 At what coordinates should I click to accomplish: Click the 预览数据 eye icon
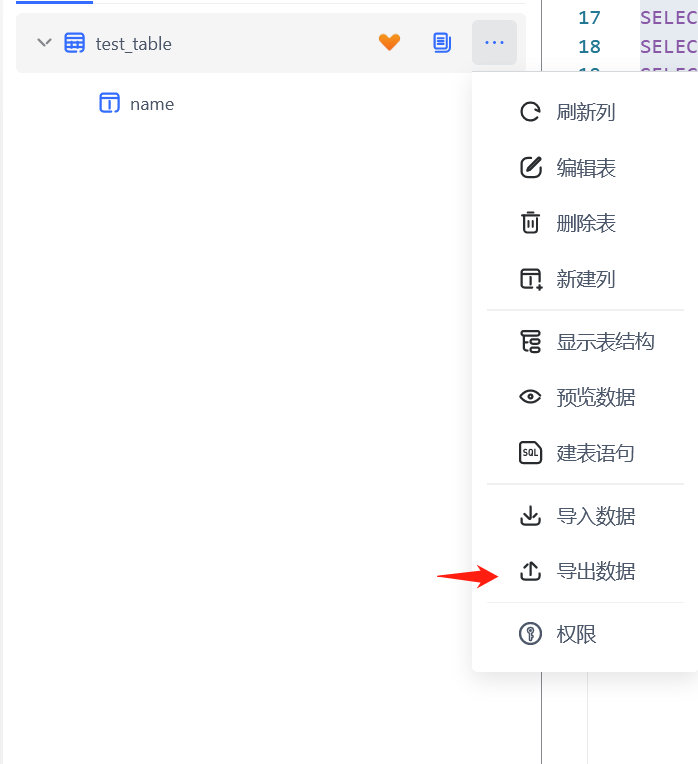point(530,397)
